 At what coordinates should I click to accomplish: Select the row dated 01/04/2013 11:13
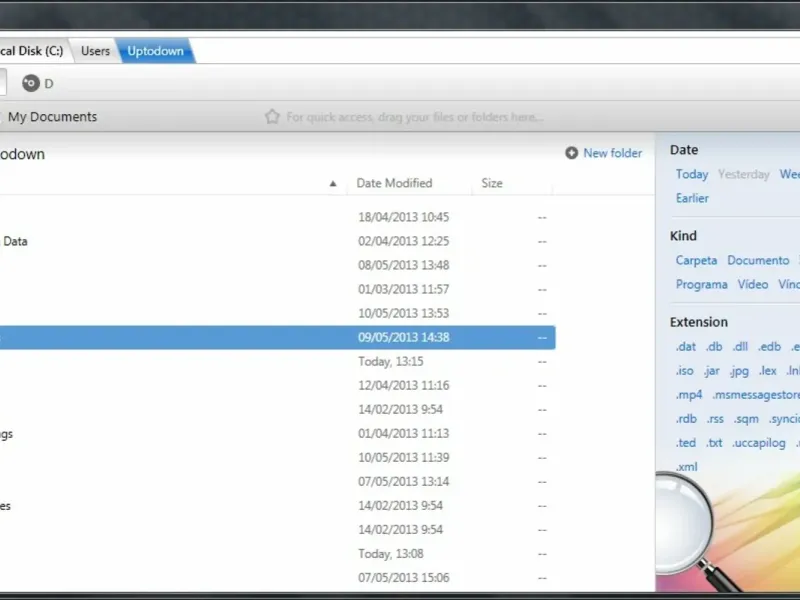278,433
